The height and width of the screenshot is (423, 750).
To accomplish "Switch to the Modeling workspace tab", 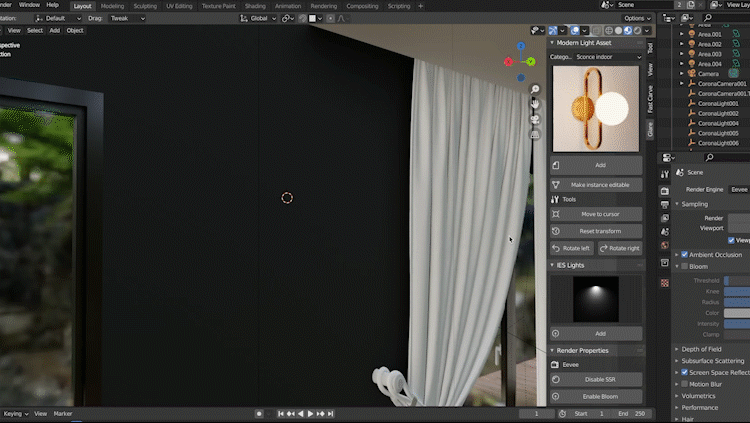I will click(x=112, y=6).
